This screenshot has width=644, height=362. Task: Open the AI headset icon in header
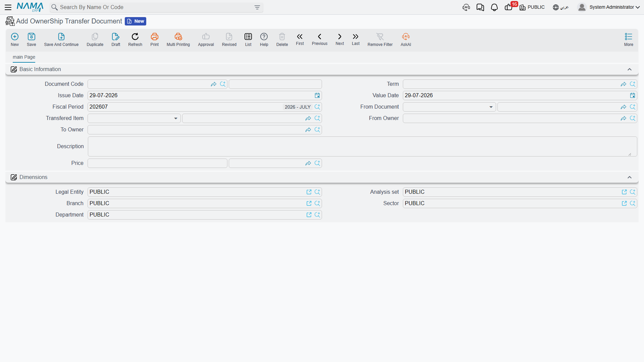pos(466,7)
